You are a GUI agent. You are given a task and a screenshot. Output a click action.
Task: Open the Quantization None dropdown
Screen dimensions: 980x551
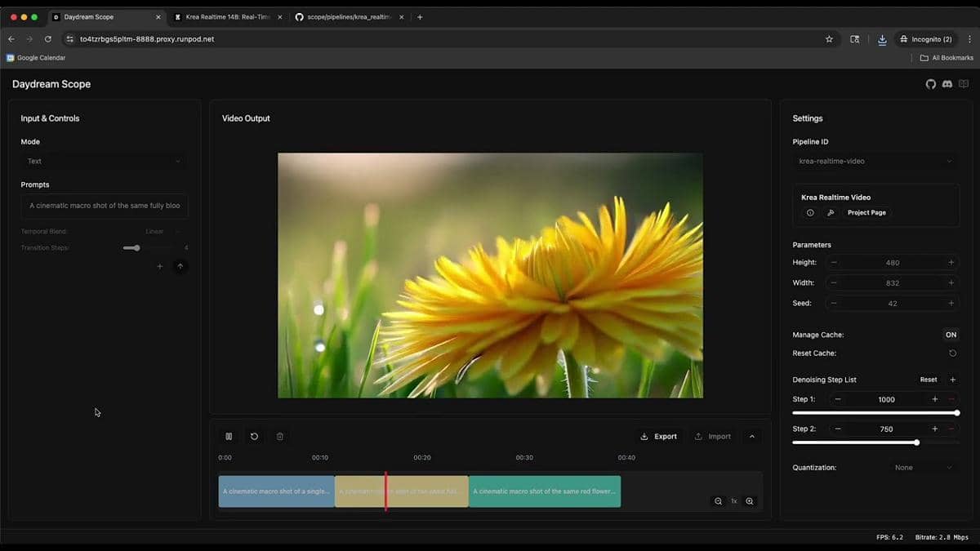coord(921,466)
